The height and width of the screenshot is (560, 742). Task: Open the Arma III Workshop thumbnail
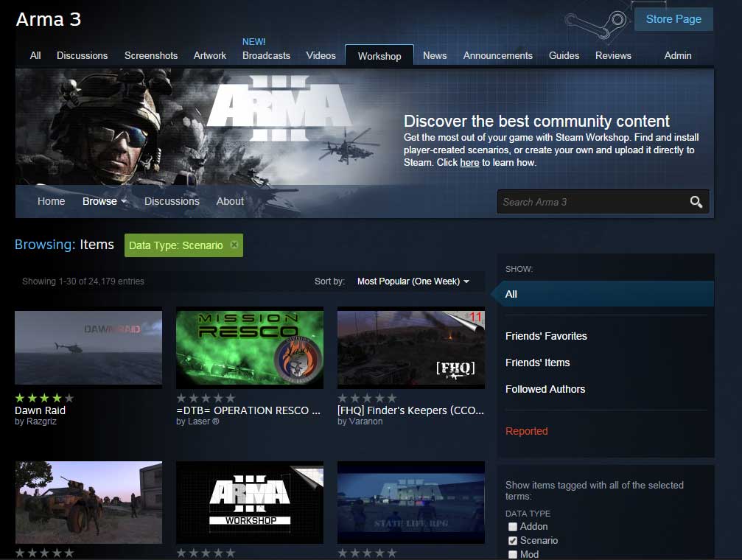[x=250, y=503]
